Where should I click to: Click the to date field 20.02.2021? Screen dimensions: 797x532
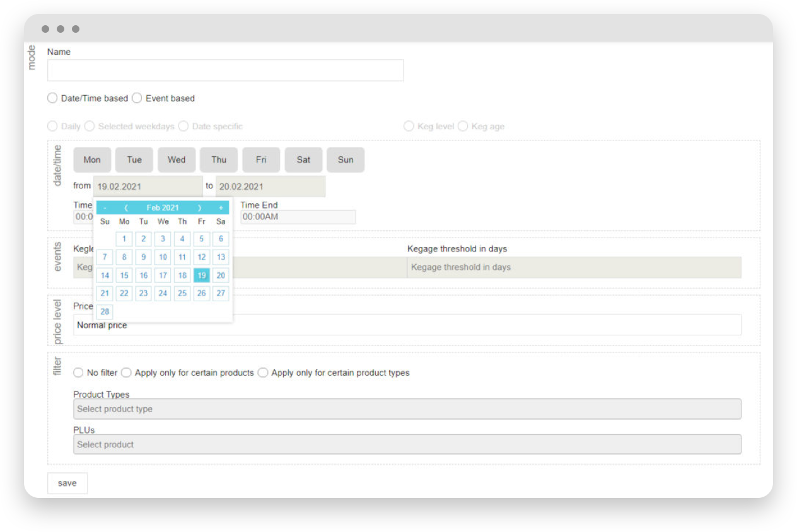pyautogui.click(x=271, y=187)
